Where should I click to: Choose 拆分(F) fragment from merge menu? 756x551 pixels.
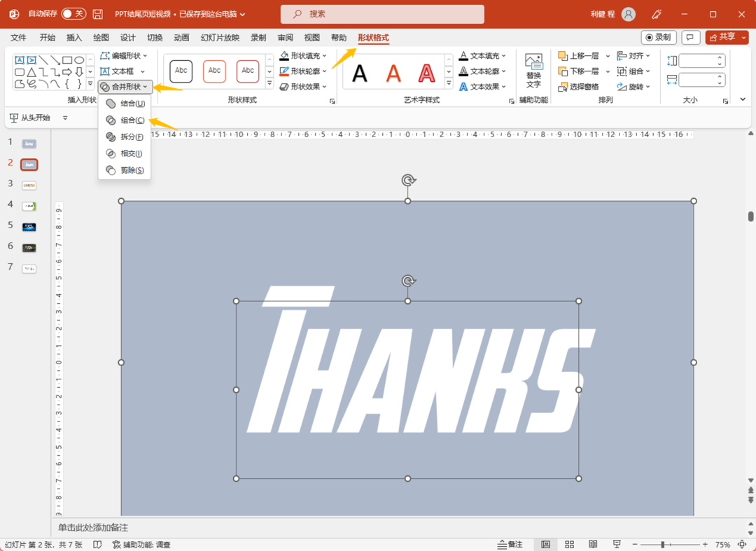(125, 137)
